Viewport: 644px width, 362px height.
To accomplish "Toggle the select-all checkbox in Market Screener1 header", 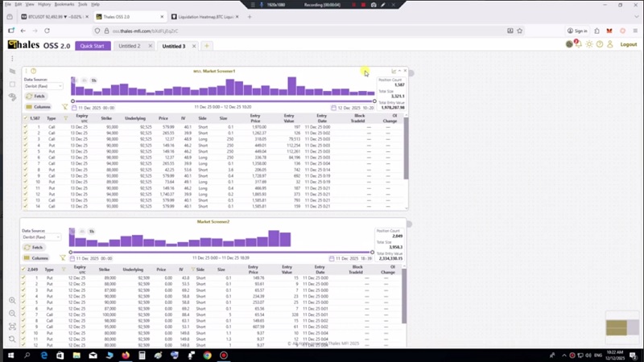I will point(26,117).
